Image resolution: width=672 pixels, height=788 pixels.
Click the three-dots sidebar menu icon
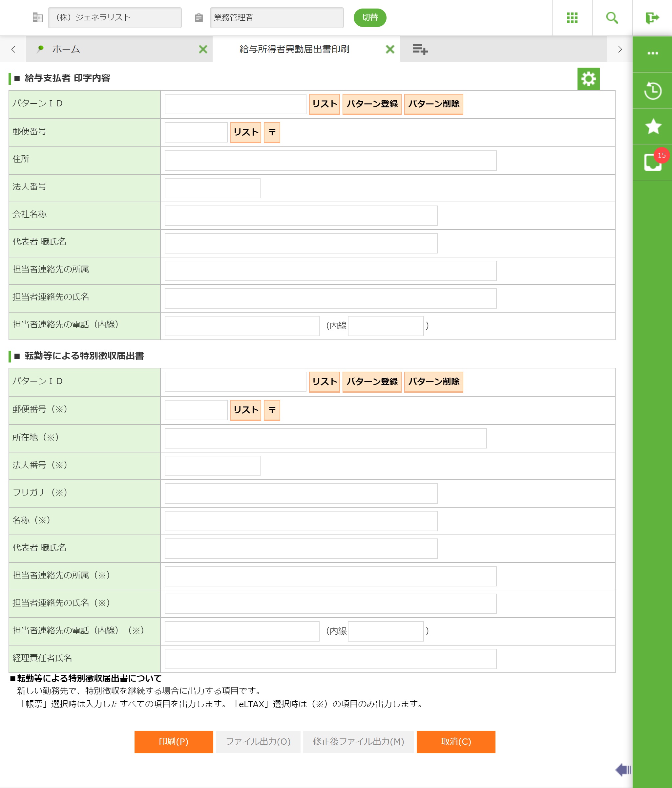click(652, 53)
